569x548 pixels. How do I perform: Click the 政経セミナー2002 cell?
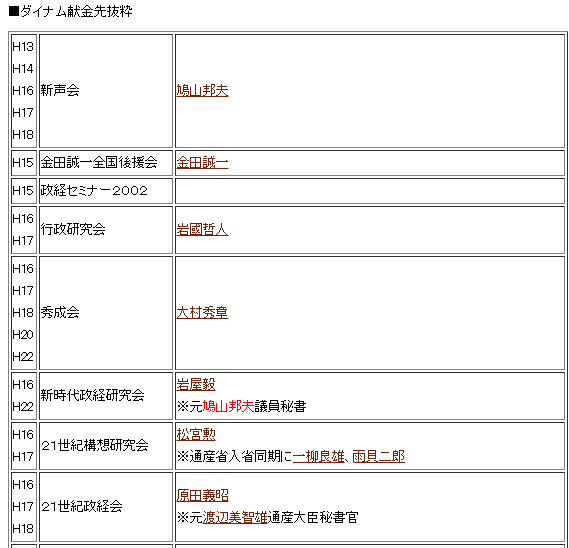click(106, 191)
